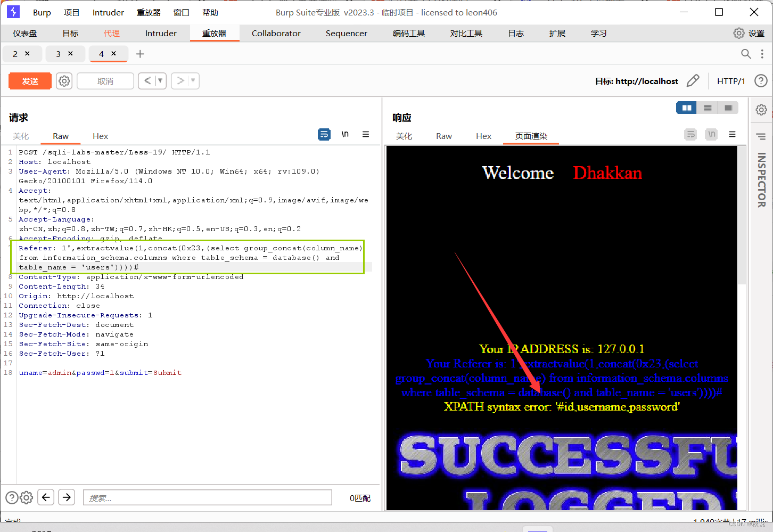
Task: Select response 美化 view tab
Action: 404,136
